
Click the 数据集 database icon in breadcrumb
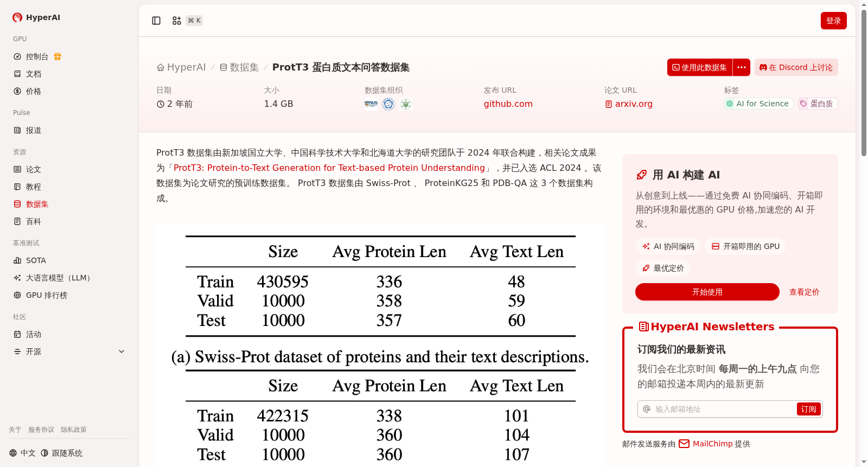[x=224, y=67]
